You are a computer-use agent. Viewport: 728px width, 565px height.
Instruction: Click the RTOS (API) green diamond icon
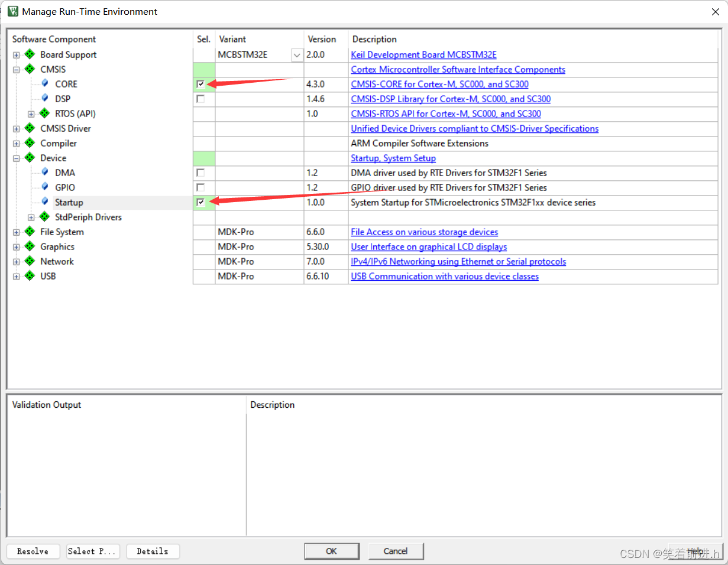coord(44,113)
